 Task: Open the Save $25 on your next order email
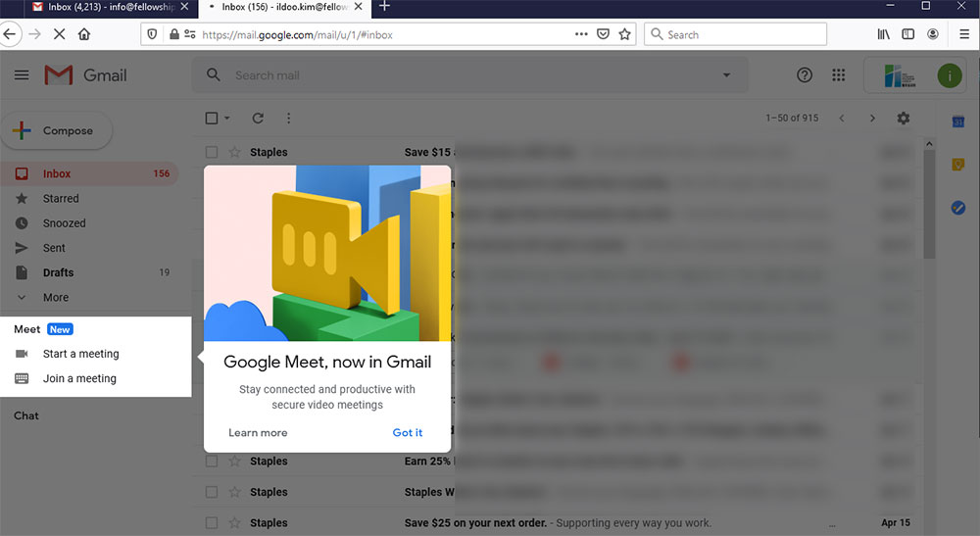pos(558,523)
